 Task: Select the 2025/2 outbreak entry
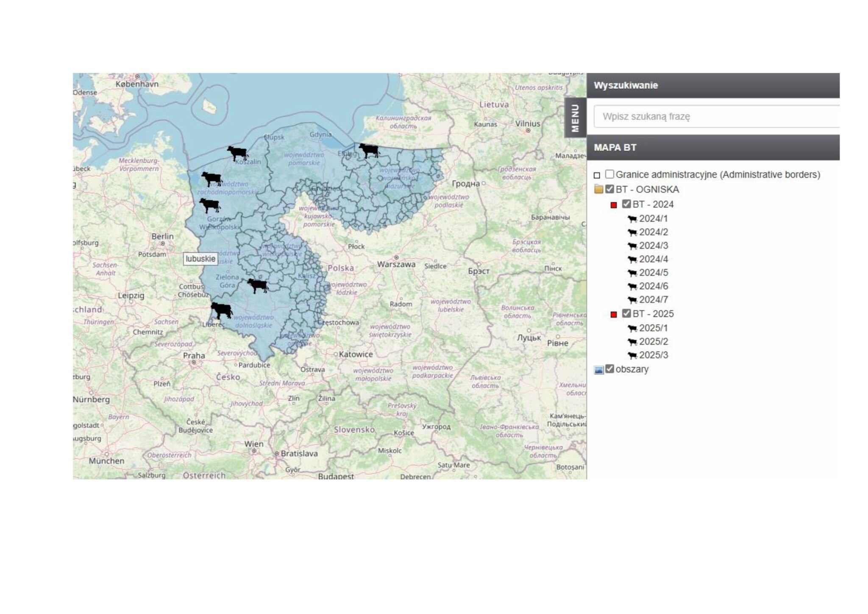coord(653,342)
